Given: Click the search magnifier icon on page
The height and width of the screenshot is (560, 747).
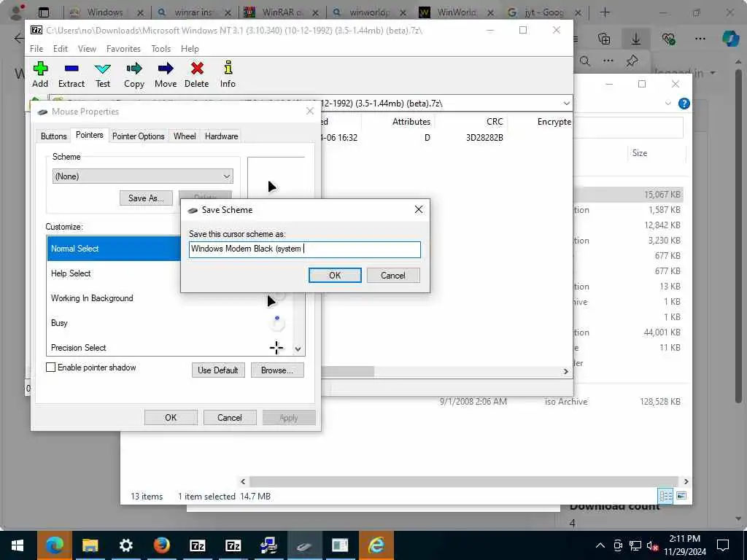Looking at the screenshot, I should (585, 61).
